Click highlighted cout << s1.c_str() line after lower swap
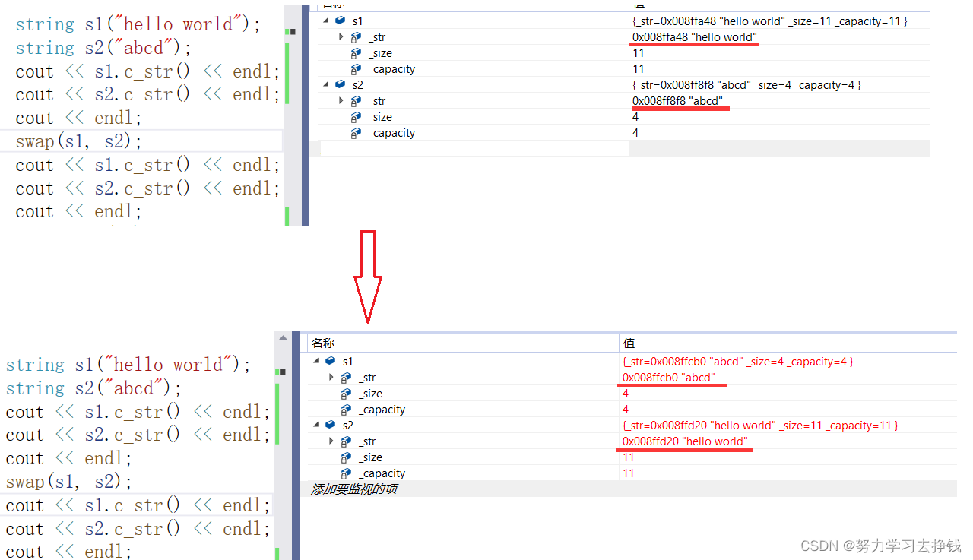 coord(138,505)
